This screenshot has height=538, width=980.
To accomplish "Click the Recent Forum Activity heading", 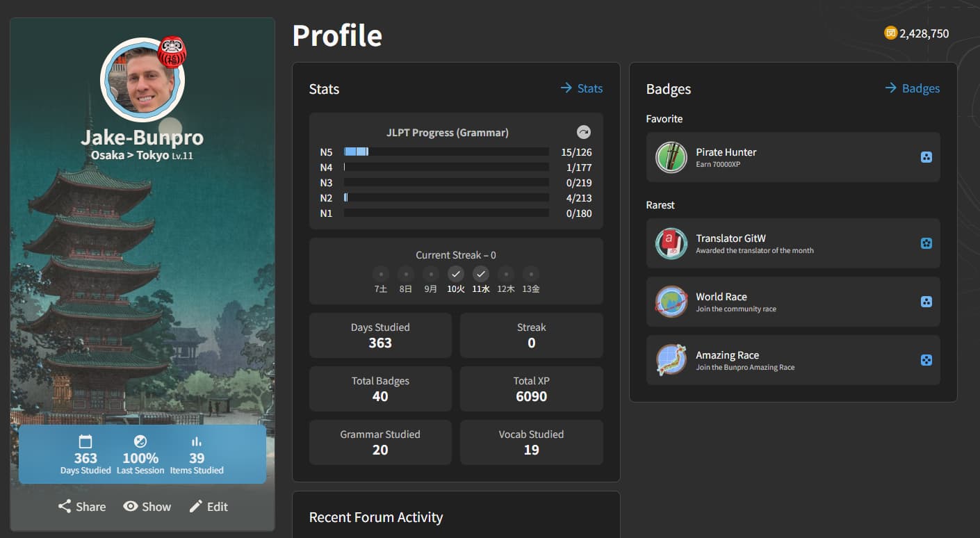I will tap(376, 517).
